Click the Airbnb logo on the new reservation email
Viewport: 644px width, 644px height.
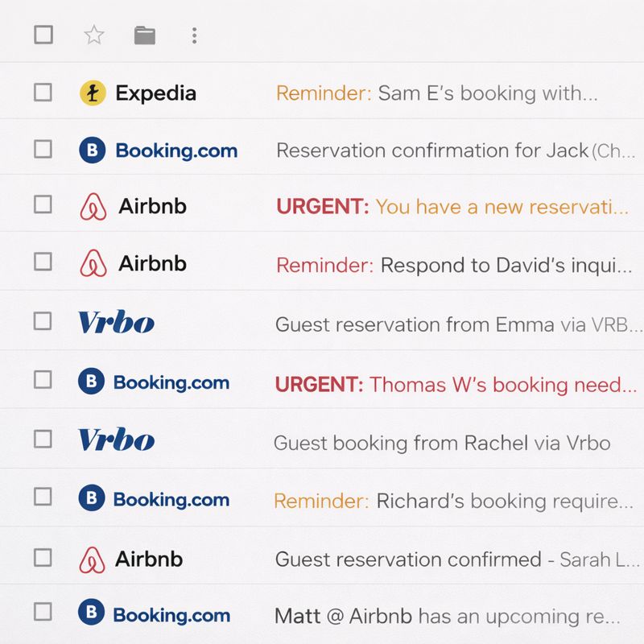pos(93,207)
